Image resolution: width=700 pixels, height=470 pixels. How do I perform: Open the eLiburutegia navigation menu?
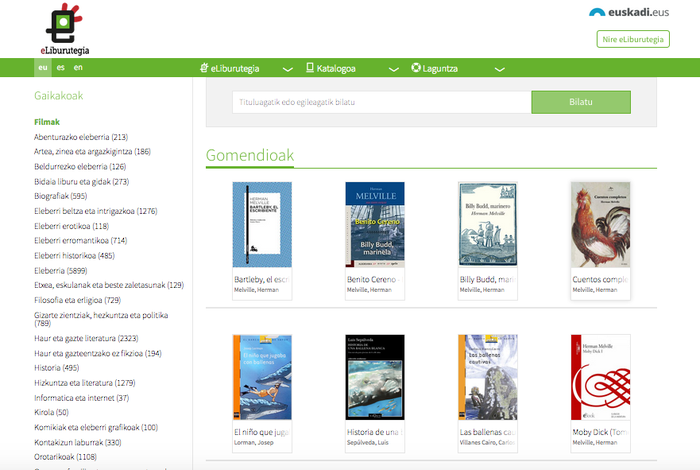235,68
